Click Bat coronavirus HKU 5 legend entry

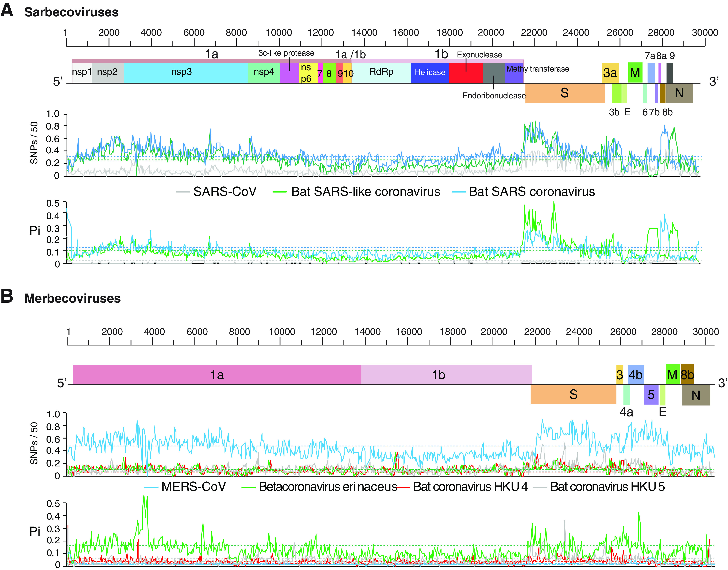[x=599, y=487]
